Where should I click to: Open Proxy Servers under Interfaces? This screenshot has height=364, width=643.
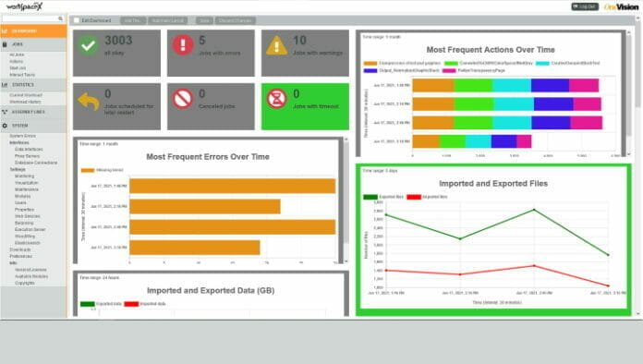tap(27, 156)
